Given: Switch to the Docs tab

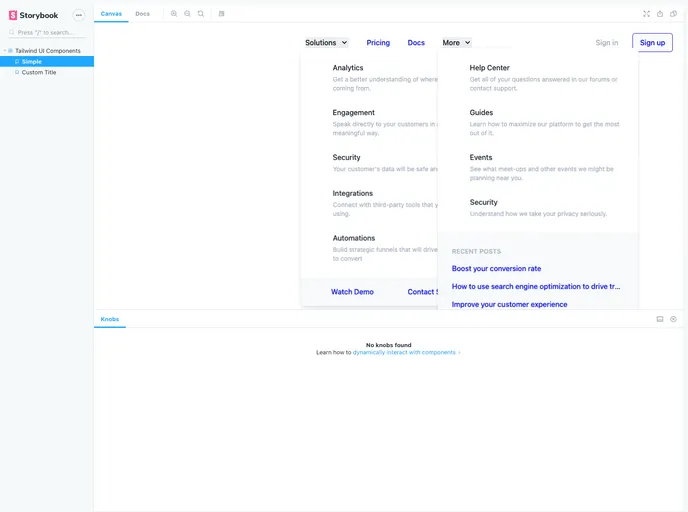Looking at the screenshot, I should point(142,14).
